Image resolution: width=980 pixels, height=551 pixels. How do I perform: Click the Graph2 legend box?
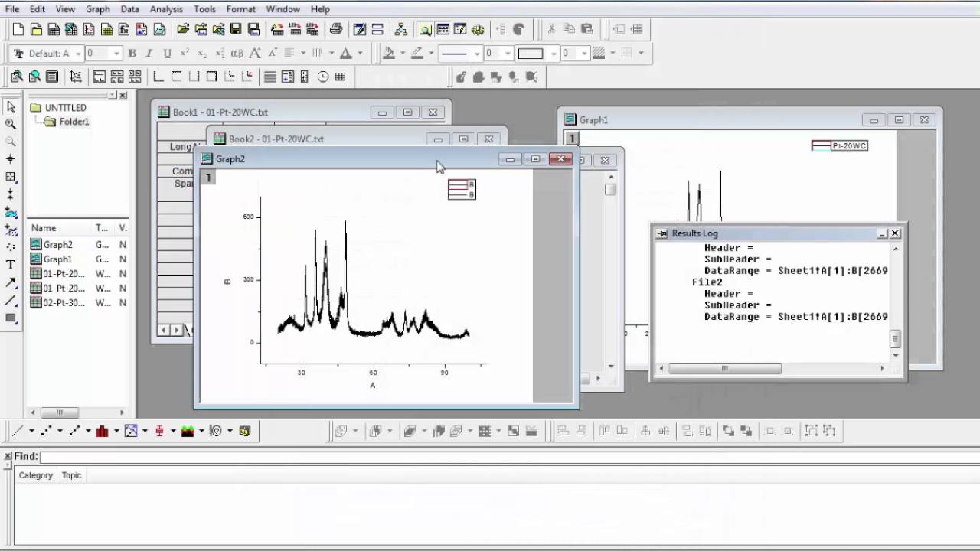pyautogui.click(x=462, y=190)
